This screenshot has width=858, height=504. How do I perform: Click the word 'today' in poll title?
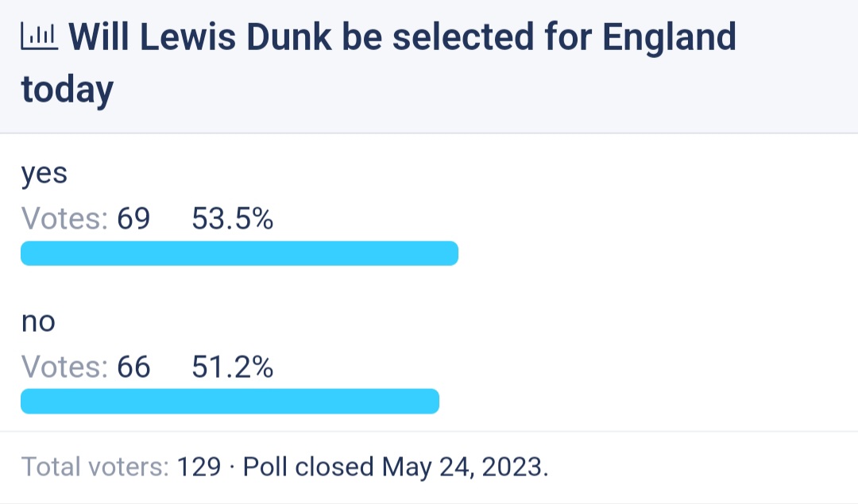[68, 90]
